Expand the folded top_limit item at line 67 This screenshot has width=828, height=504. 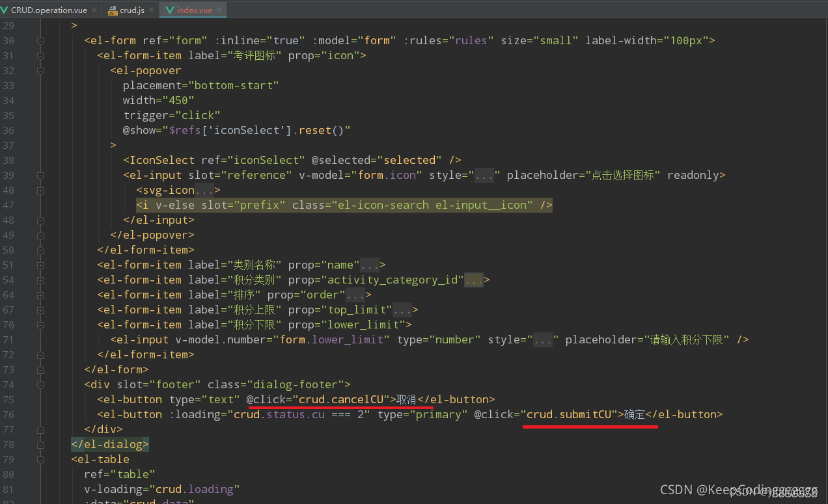40,310
